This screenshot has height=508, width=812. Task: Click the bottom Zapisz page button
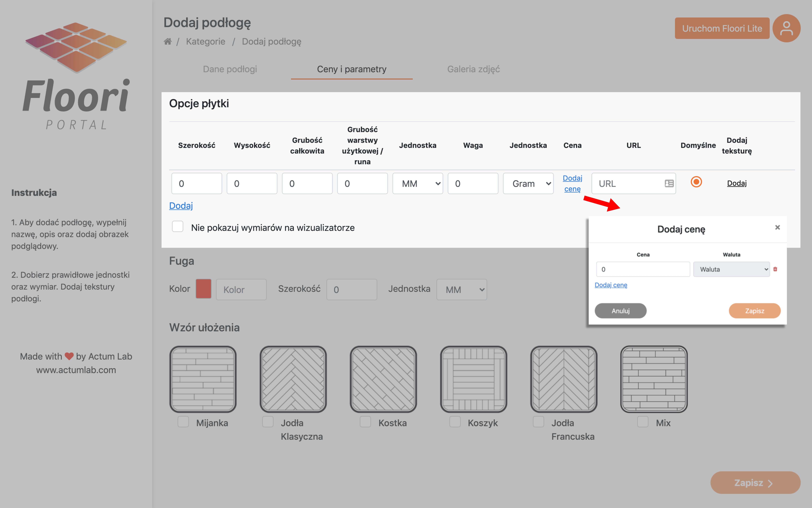point(755,483)
